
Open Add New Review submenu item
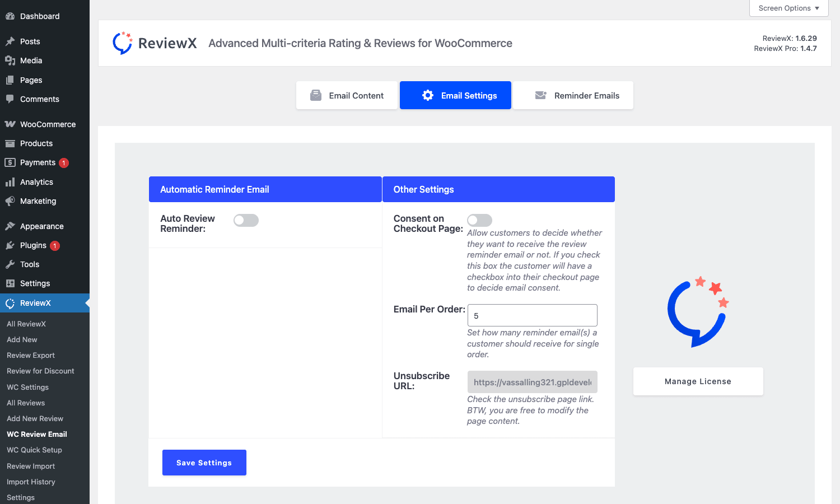(x=35, y=418)
